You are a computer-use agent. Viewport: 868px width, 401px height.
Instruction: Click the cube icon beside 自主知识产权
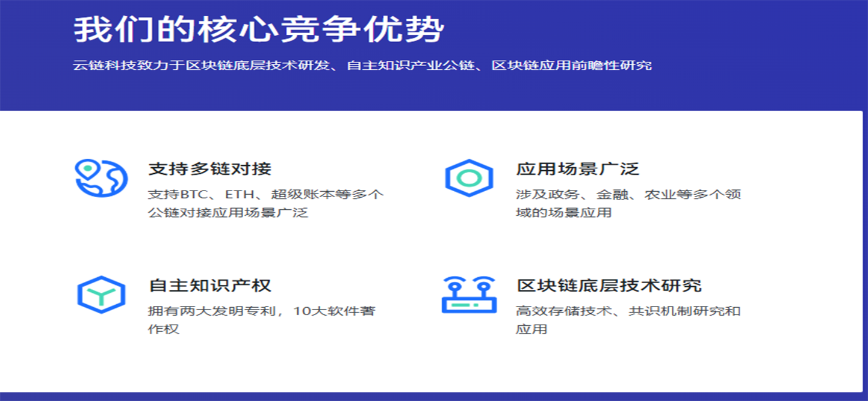101,295
